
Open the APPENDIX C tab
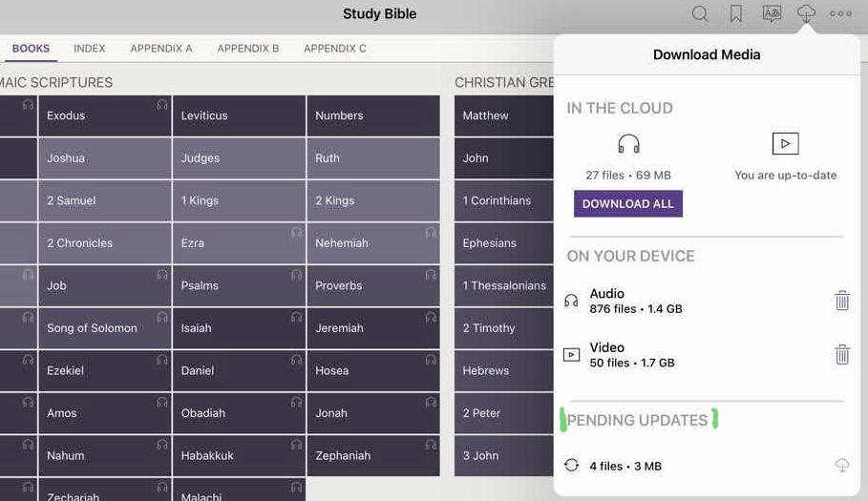335,49
